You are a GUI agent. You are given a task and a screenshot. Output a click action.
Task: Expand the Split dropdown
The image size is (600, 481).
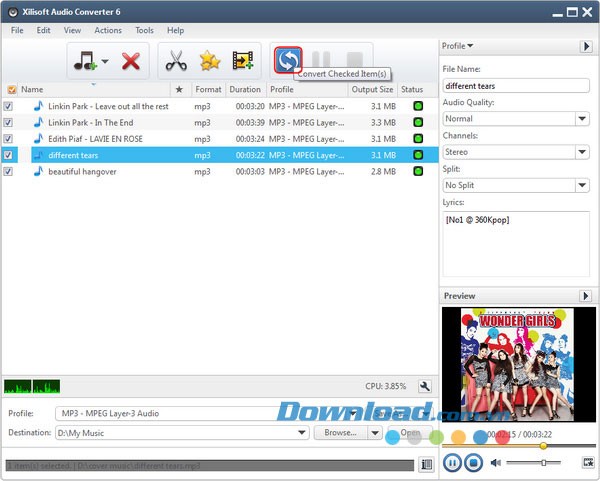(x=582, y=185)
